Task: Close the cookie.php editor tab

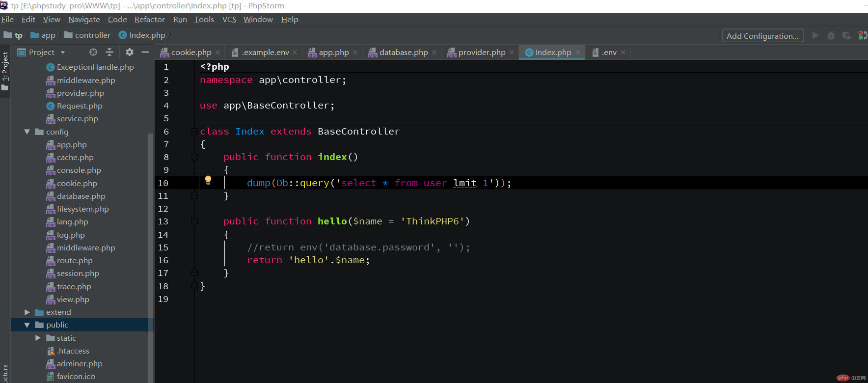Action: pos(218,53)
